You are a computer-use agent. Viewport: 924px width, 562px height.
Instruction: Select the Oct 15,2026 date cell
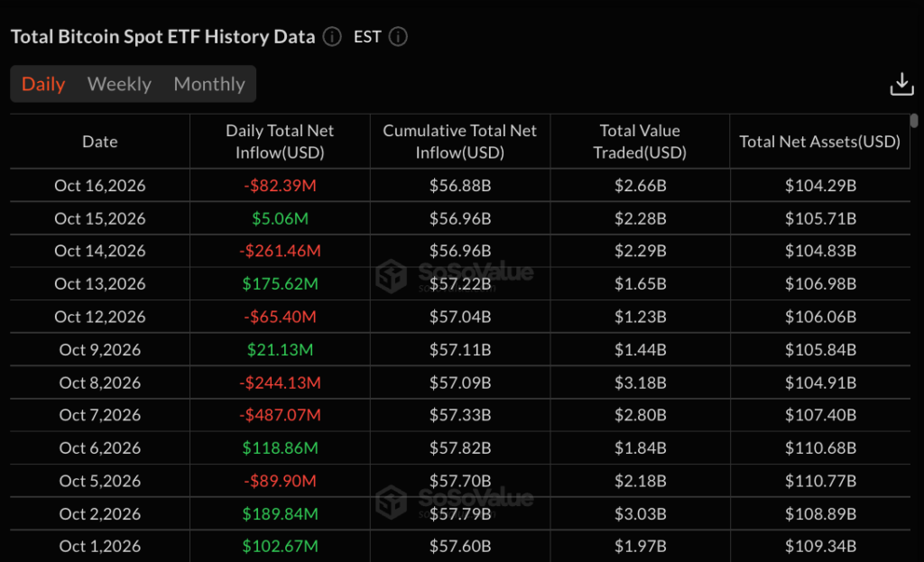[x=100, y=218]
